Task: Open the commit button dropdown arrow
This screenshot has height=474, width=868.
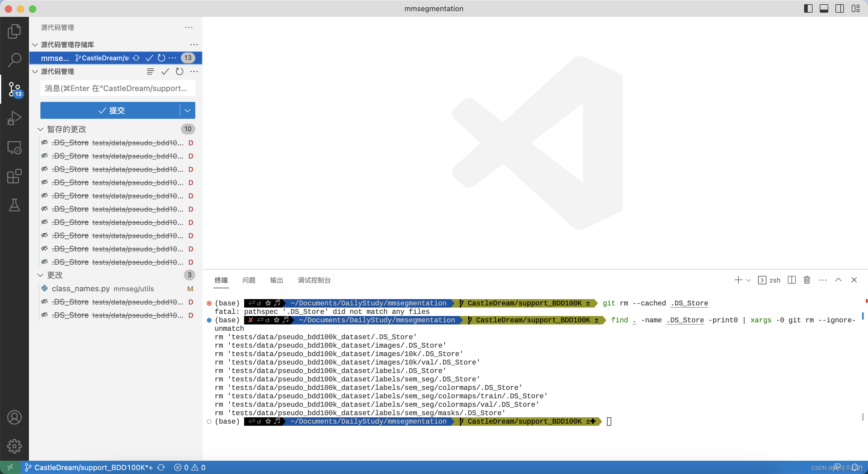Action: [x=187, y=110]
